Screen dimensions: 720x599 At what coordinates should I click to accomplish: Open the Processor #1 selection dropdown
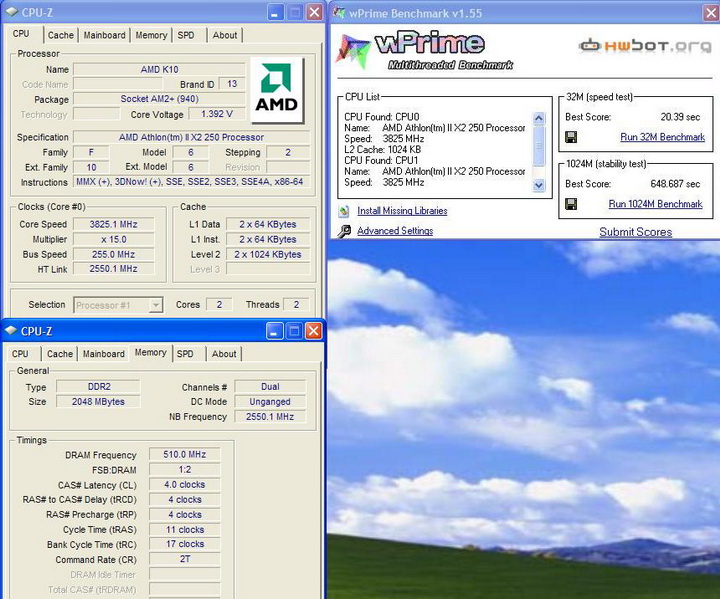156,305
